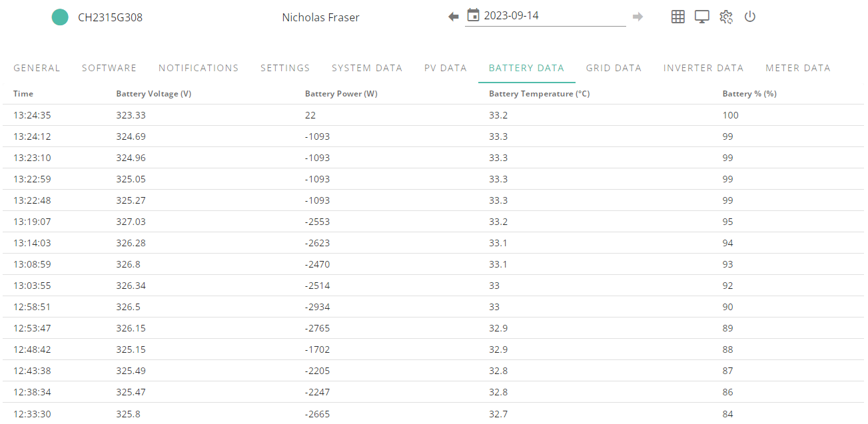Open the monitor display view icon
Viewport: 868px width, 424px height.
click(702, 17)
